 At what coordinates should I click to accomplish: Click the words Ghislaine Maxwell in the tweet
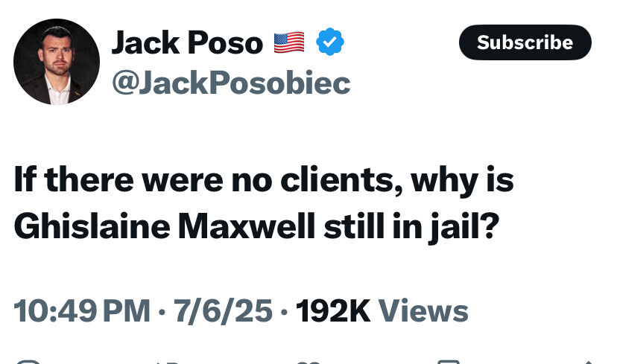[x=164, y=226]
